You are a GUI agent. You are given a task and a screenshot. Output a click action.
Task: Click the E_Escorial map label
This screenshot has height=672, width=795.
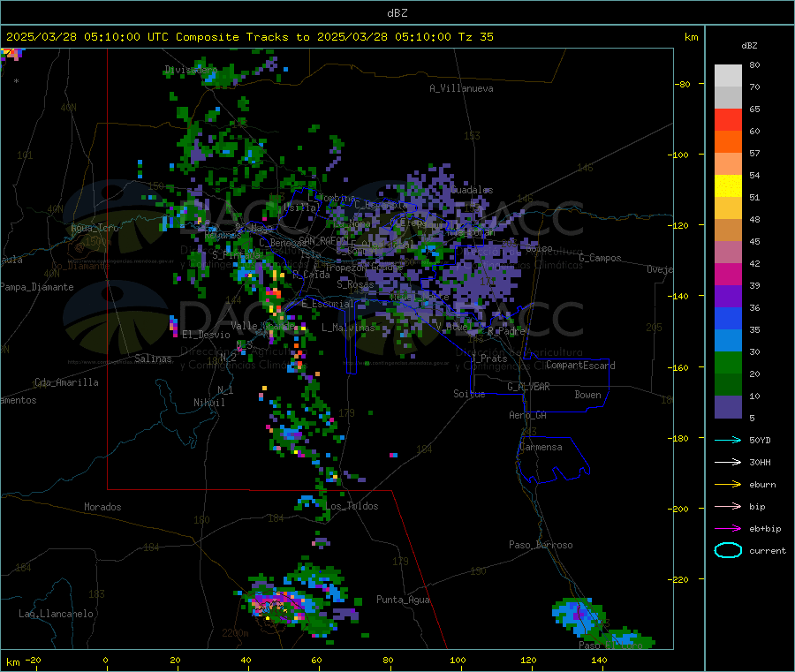coord(328,304)
